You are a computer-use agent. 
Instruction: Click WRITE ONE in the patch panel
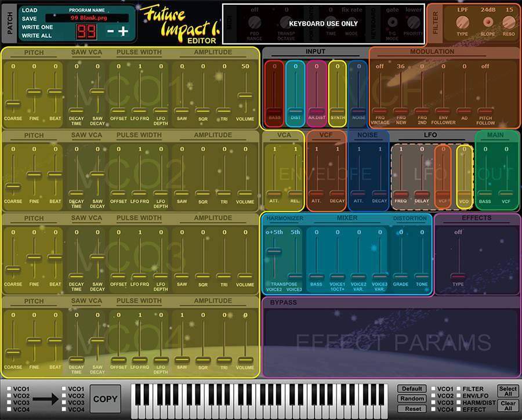(x=37, y=27)
